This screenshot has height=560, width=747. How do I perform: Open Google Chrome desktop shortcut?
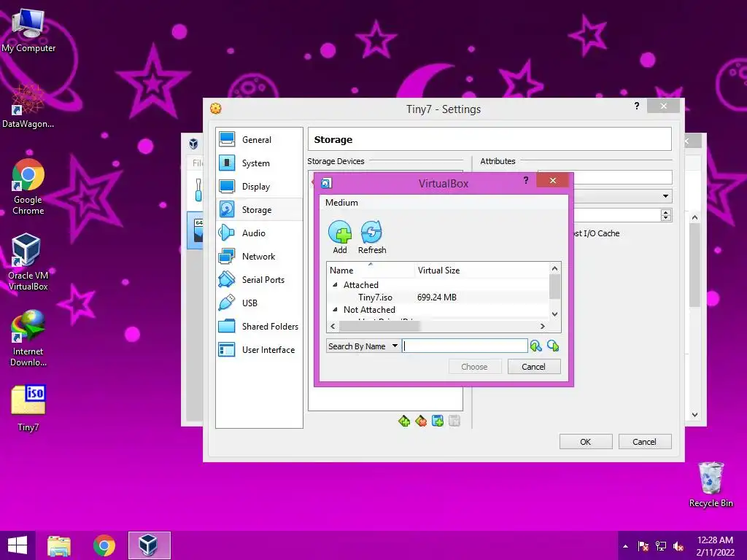coord(28,187)
